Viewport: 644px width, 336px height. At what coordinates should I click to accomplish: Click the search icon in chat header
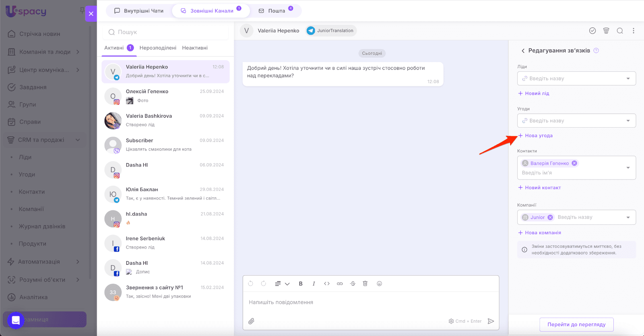point(620,31)
